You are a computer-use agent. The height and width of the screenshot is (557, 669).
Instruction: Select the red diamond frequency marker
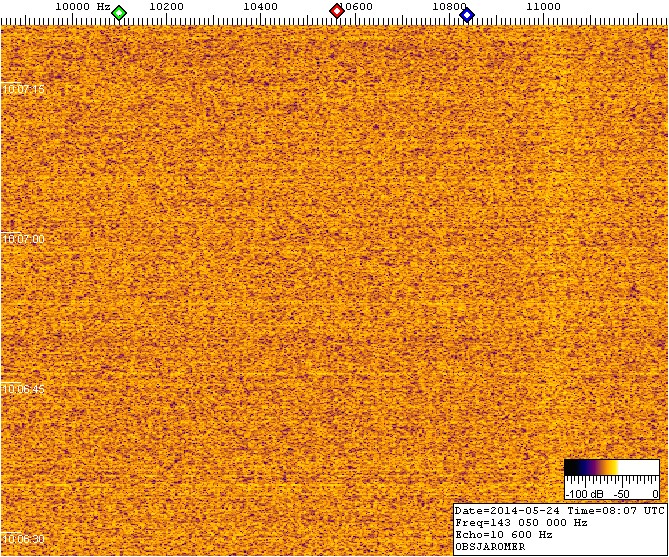coord(337,12)
